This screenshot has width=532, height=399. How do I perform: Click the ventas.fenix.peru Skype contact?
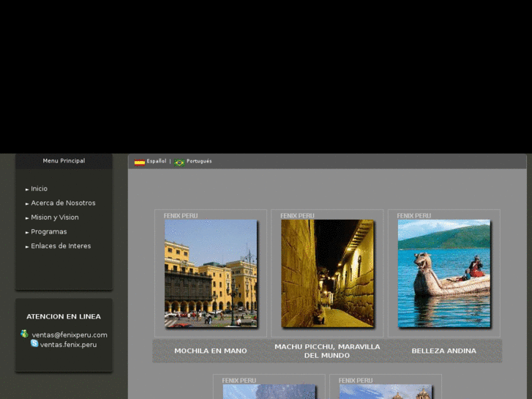pyautogui.click(x=68, y=345)
